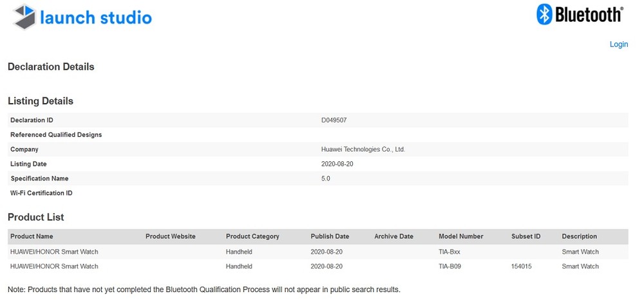Screen dimensions: 644x305
Task: Select the Listing Details heading
Action: point(41,101)
